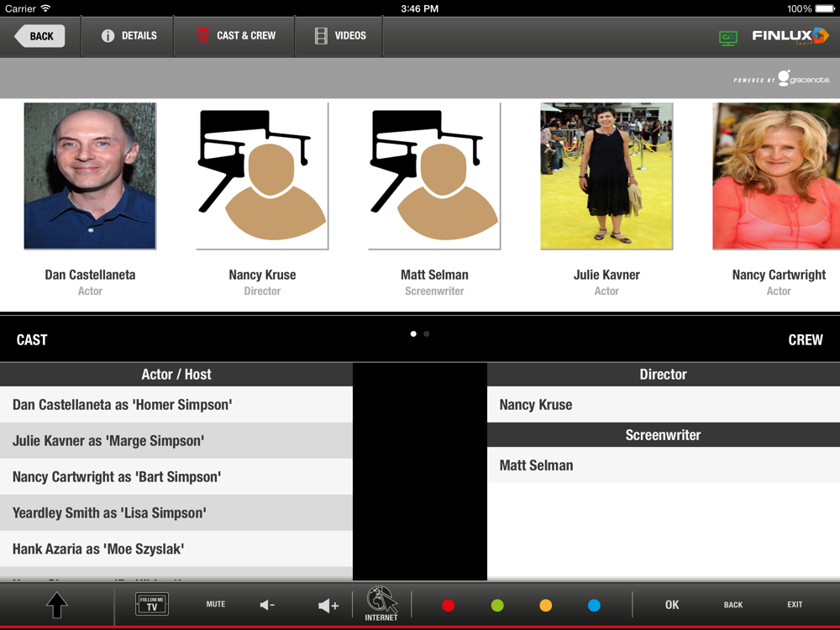Screen dimensions: 840x630
Task: Tap the Dan Castellaneta name caption
Action: tap(90, 275)
